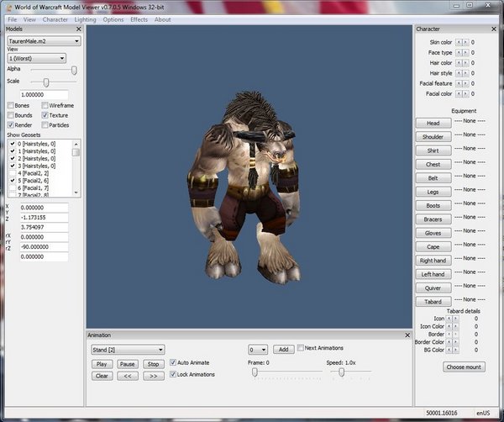This screenshot has height=422, width=504.
Task: Click the next arrow for Facial feature
Action: click(x=465, y=83)
